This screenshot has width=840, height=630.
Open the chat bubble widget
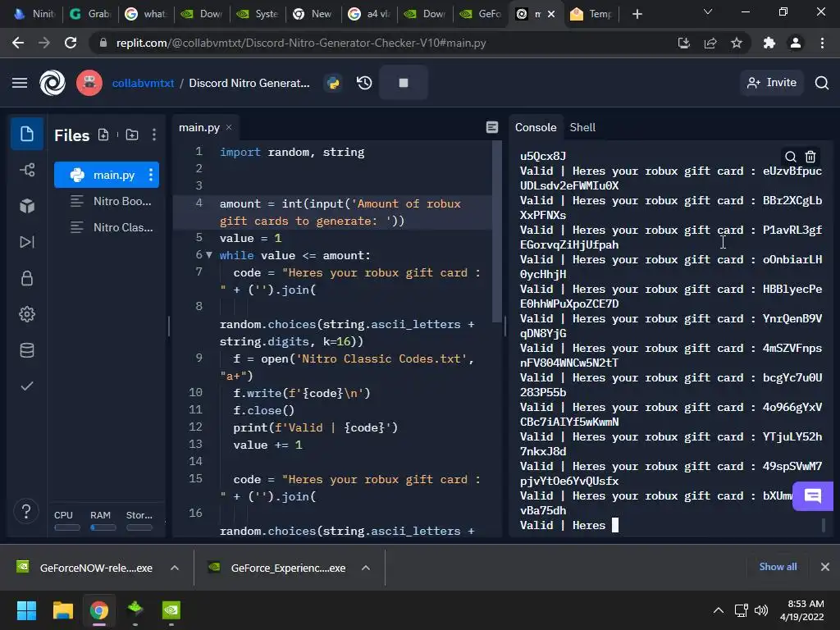[813, 496]
